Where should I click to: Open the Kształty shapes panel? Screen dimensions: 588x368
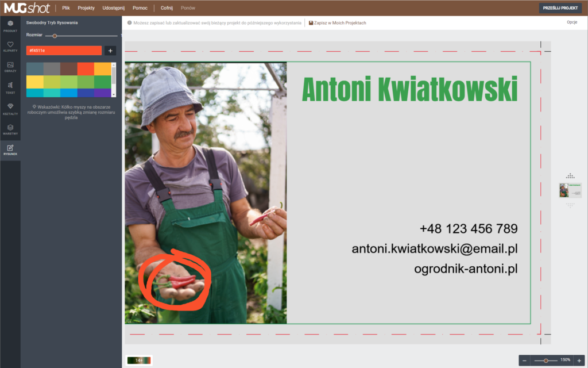pos(10,109)
